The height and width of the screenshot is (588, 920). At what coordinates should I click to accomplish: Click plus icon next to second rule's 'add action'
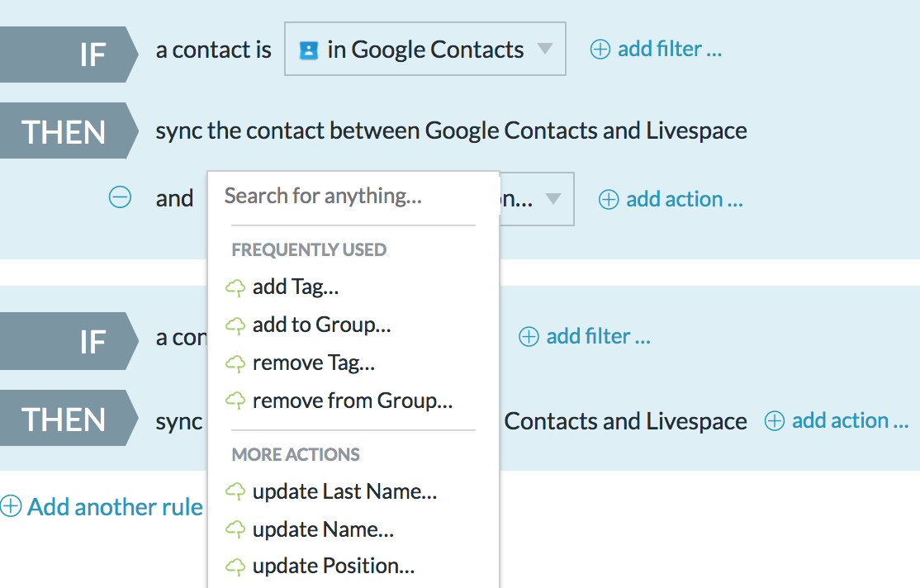(x=775, y=420)
